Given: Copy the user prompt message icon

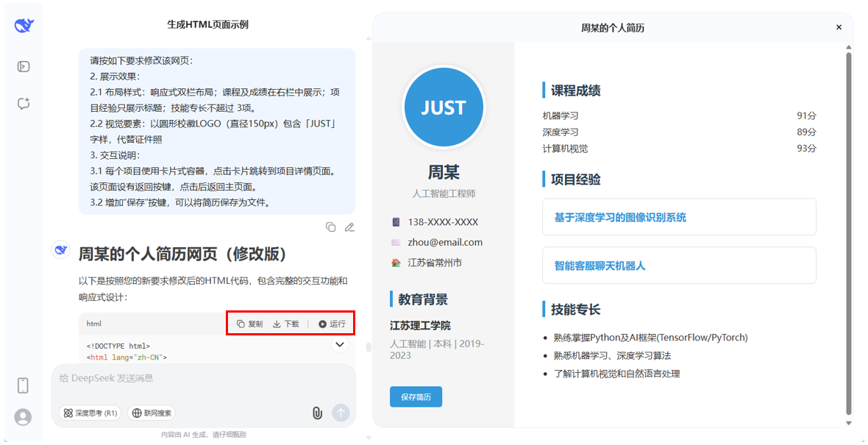Looking at the screenshot, I should click(x=330, y=227).
